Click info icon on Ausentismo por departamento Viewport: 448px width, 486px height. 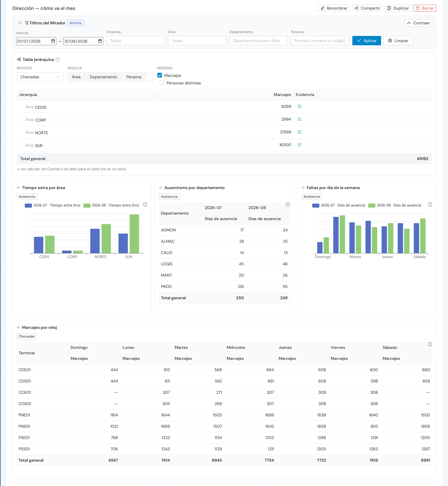pos(287,205)
